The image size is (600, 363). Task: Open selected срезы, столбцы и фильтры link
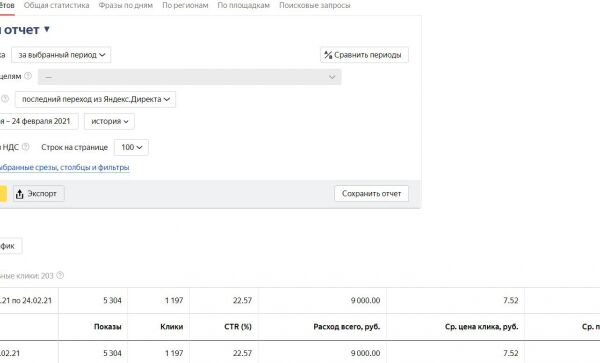click(x=64, y=168)
